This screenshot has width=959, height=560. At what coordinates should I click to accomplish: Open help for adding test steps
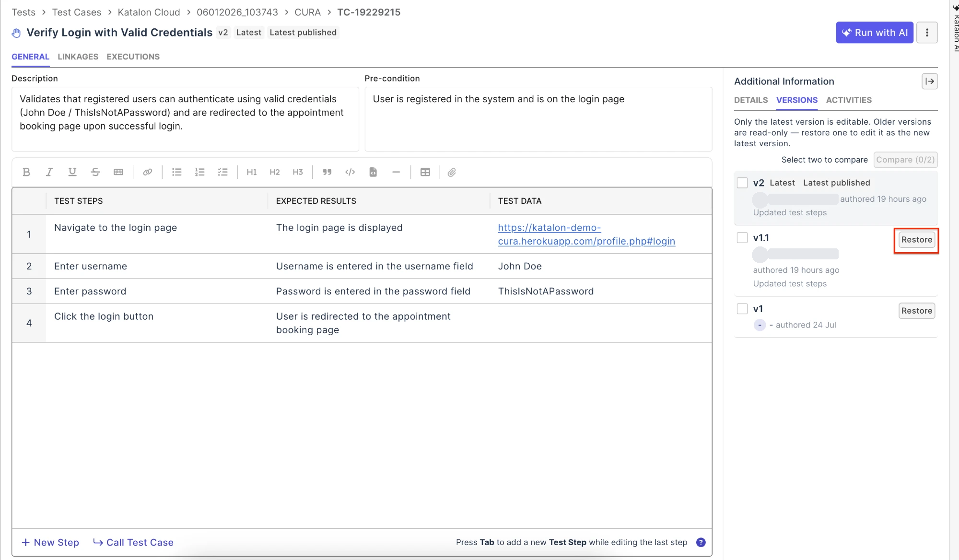click(701, 542)
